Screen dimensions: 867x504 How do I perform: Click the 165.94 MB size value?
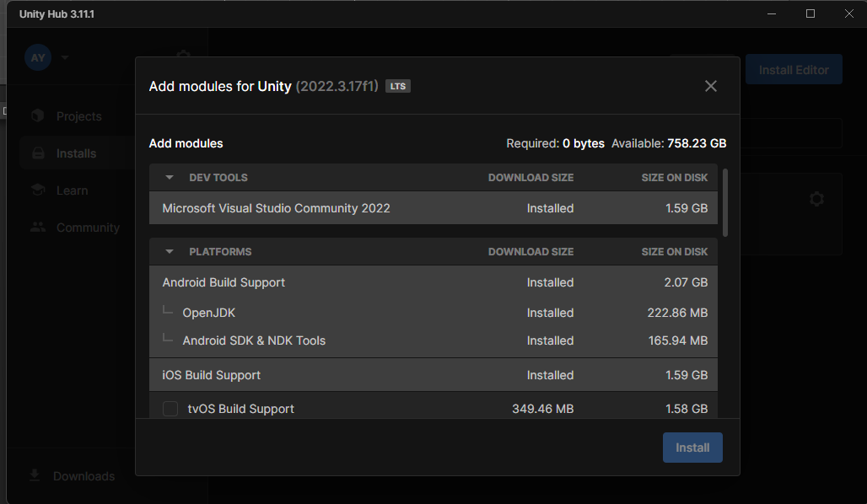(678, 341)
